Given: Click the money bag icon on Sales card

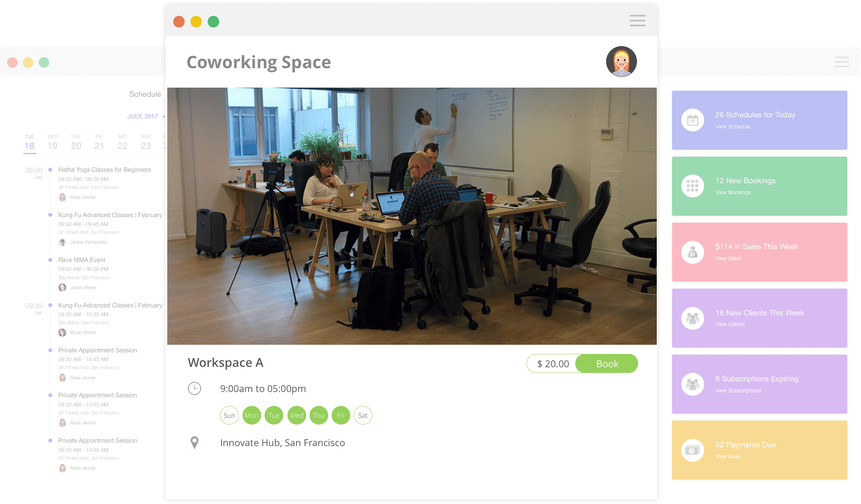Looking at the screenshot, I should point(692,252).
